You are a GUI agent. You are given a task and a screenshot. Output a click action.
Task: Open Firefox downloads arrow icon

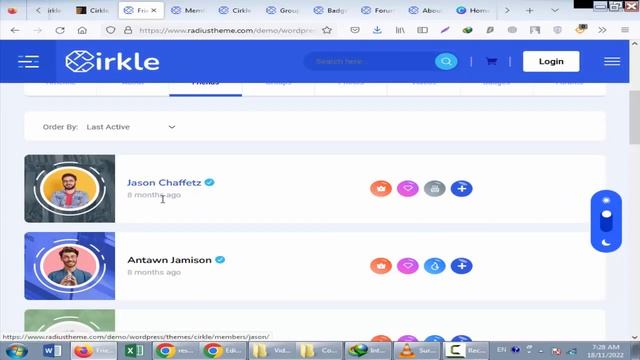click(x=377, y=30)
